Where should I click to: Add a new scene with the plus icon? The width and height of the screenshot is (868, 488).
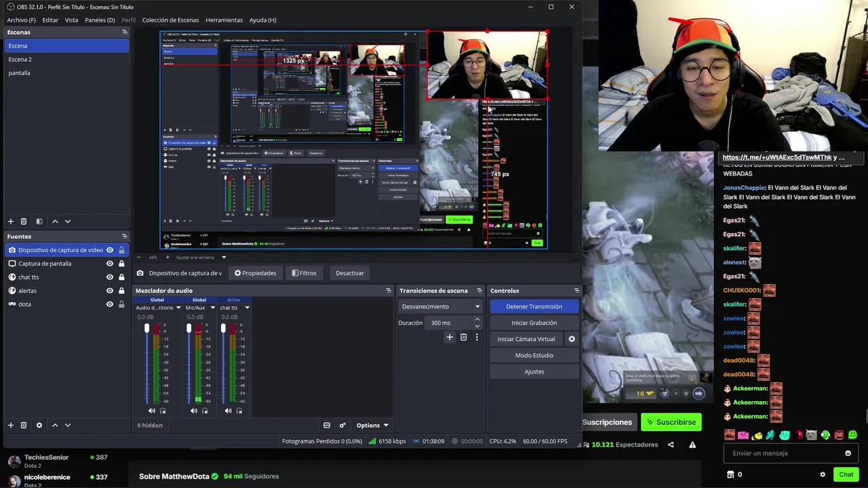11,222
